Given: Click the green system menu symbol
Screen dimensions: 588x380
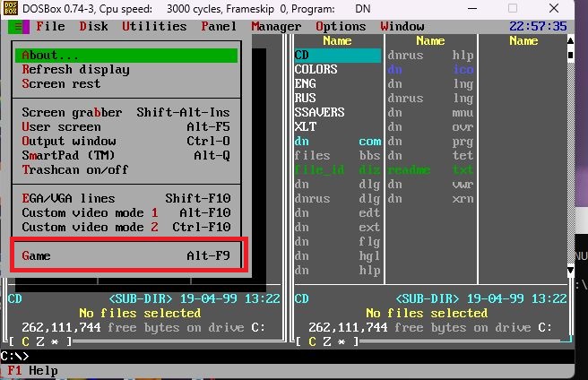Looking at the screenshot, I should tap(19, 27).
